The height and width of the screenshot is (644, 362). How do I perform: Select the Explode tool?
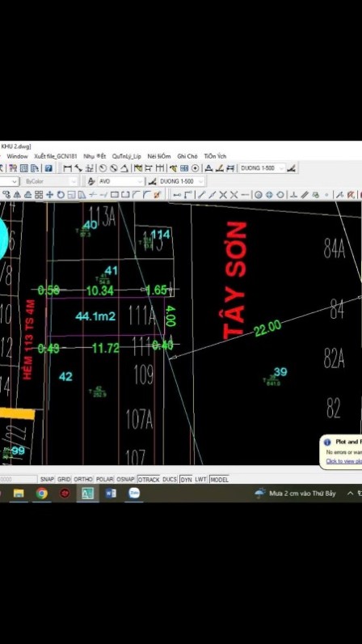click(x=158, y=194)
